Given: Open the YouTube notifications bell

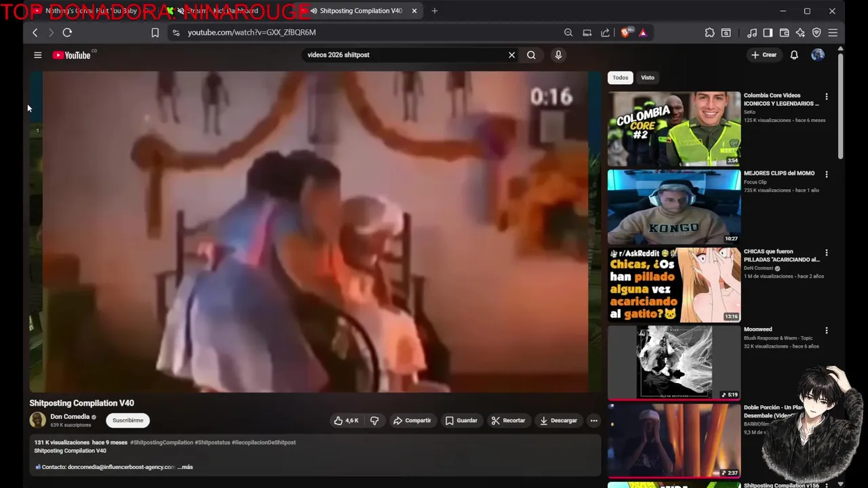Looking at the screenshot, I should coord(794,55).
